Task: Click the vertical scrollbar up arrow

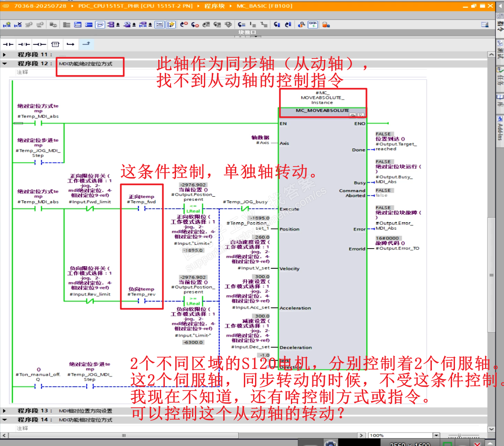Action: [x=491, y=54]
